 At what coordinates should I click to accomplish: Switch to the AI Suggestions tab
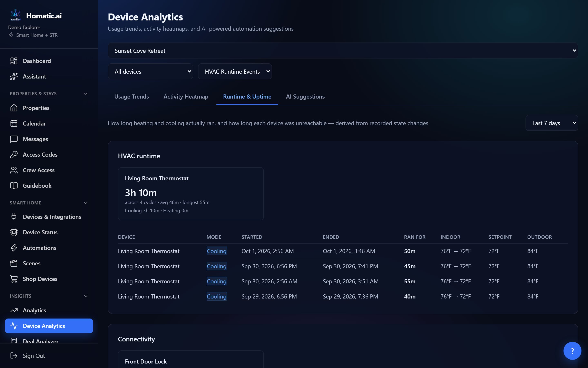(305, 97)
